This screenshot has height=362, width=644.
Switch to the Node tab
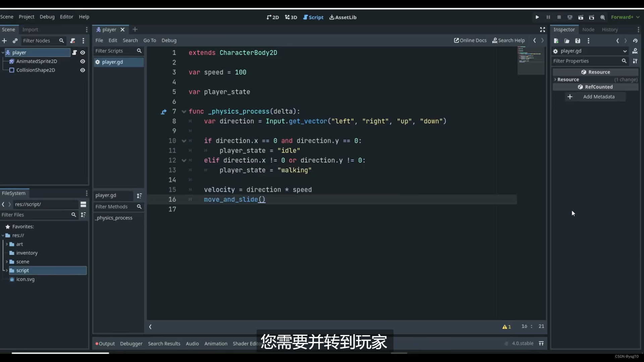[x=588, y=29]
